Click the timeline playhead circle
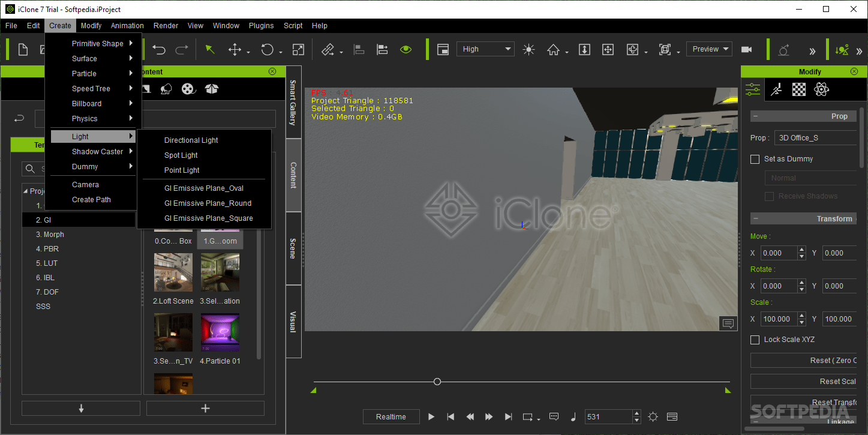The width and height of the screenshot is (868, 435). click(x=437, y=382)
